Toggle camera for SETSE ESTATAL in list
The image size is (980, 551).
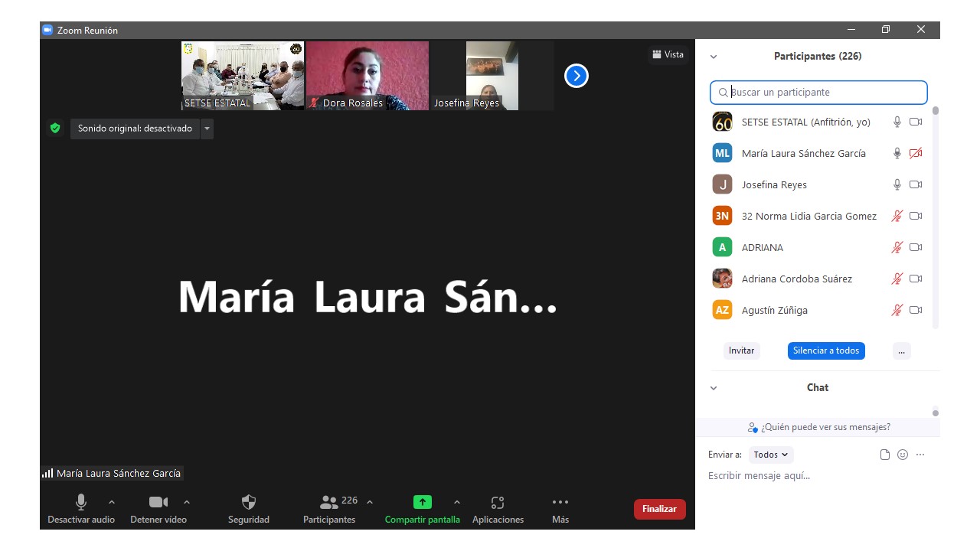(916, 122)
